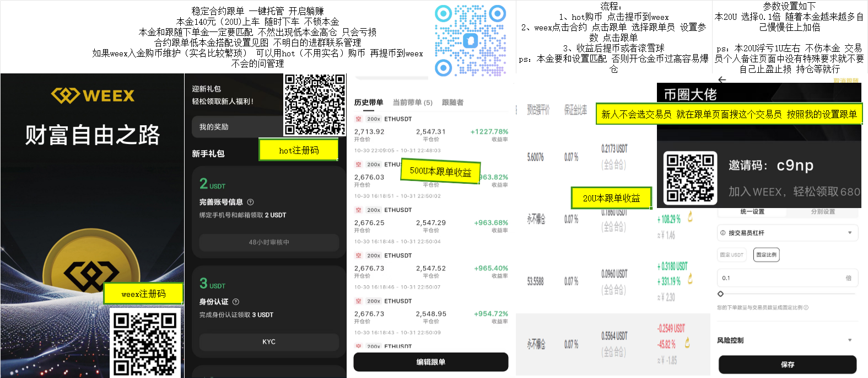Click the 0.1 倍 ratio input field

(x=788, y=278)
